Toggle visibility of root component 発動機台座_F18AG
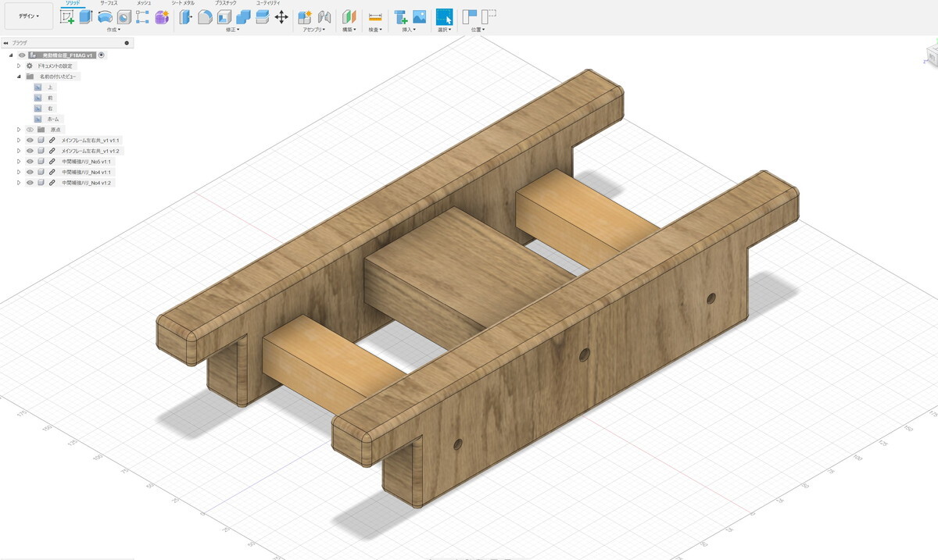Screen dimensions: 938x560 [22, 55]
